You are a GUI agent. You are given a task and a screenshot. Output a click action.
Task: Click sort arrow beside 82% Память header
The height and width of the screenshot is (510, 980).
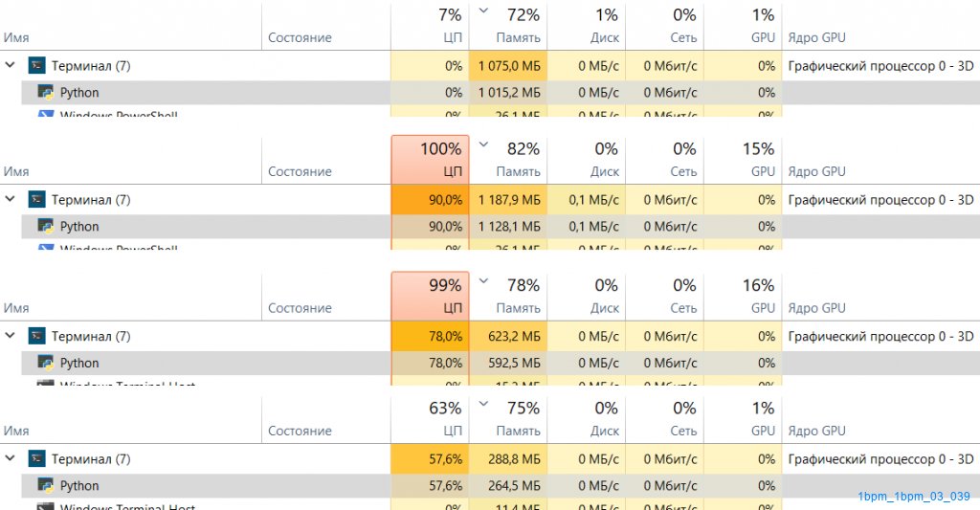(482, 145)
